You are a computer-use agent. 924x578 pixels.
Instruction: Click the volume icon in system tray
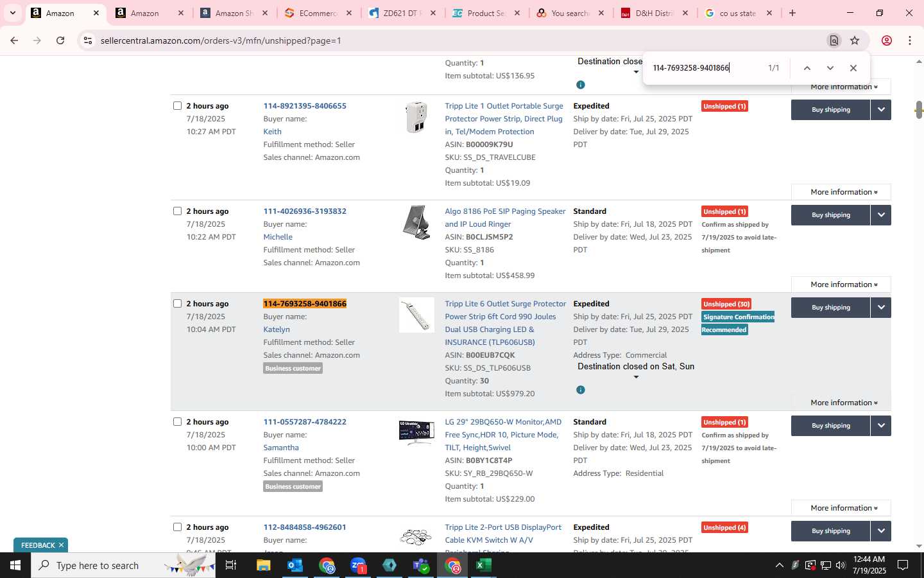(841, 565)
